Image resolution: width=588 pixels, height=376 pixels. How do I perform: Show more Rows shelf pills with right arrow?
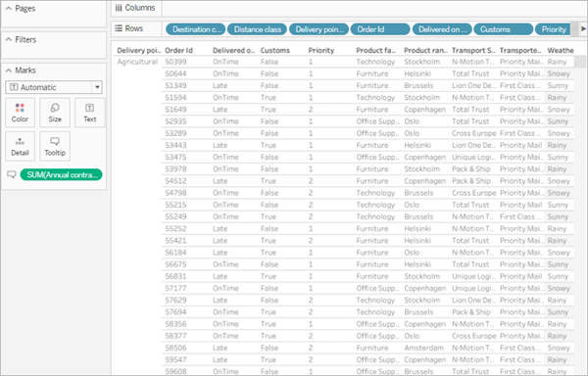tap(583, 28)
